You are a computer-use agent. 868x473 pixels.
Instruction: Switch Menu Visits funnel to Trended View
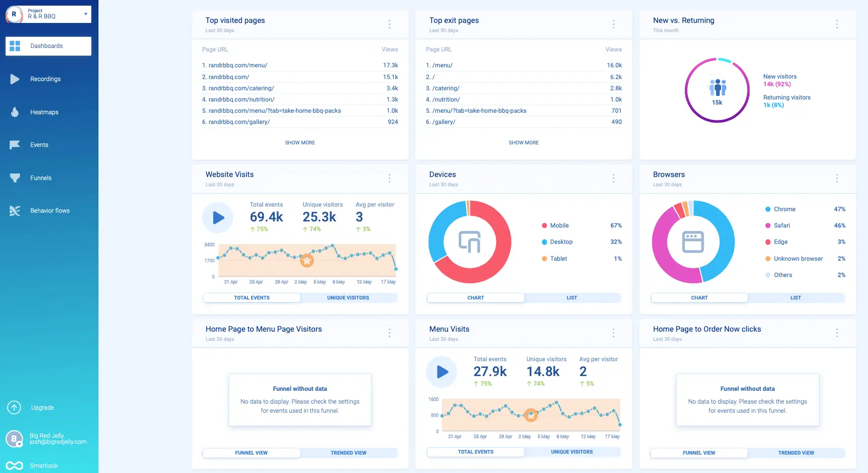click(x=349, y=453)
